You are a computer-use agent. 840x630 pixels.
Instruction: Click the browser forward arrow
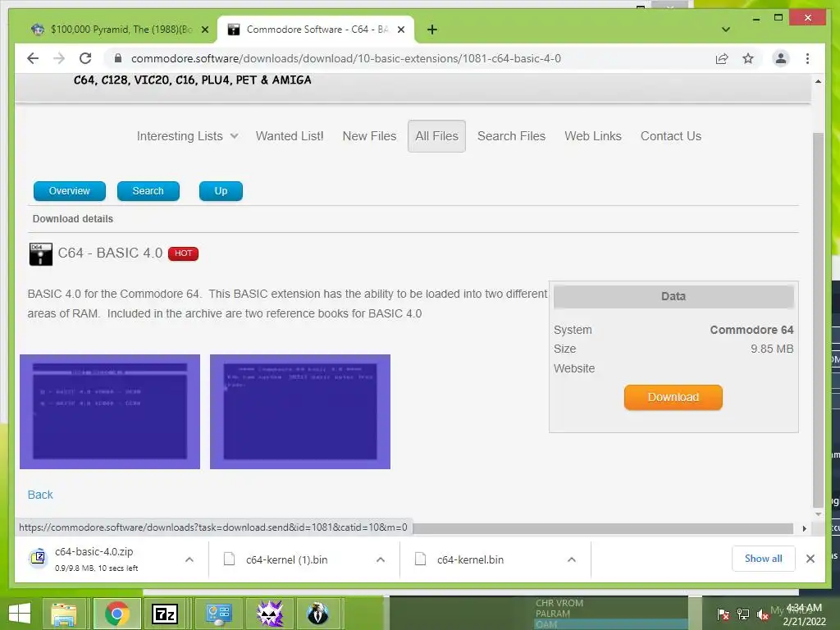tap(59, 58)
